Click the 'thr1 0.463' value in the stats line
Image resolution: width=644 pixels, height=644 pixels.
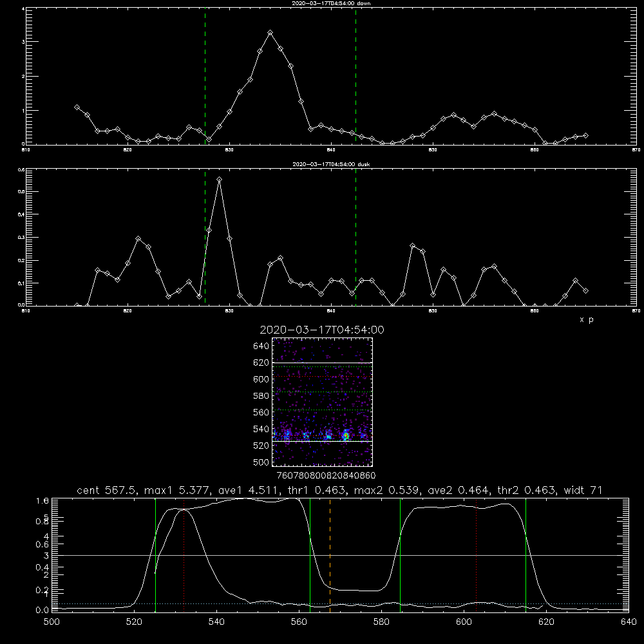(x=318, y=490)
